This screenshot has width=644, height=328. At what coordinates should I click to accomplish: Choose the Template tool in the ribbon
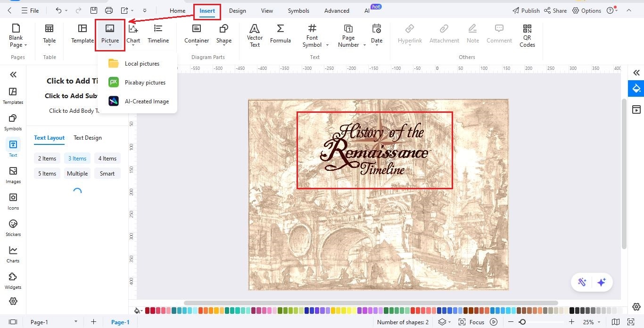point(83,34)
